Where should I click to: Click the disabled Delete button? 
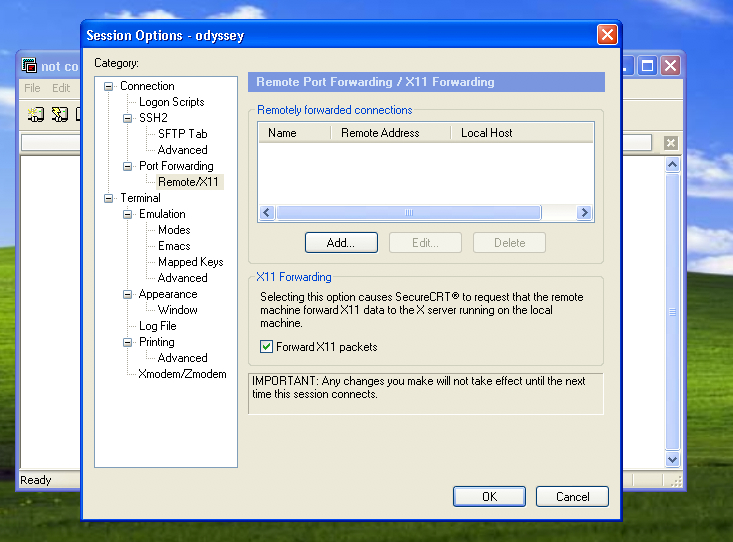click(x=510, y=243)
